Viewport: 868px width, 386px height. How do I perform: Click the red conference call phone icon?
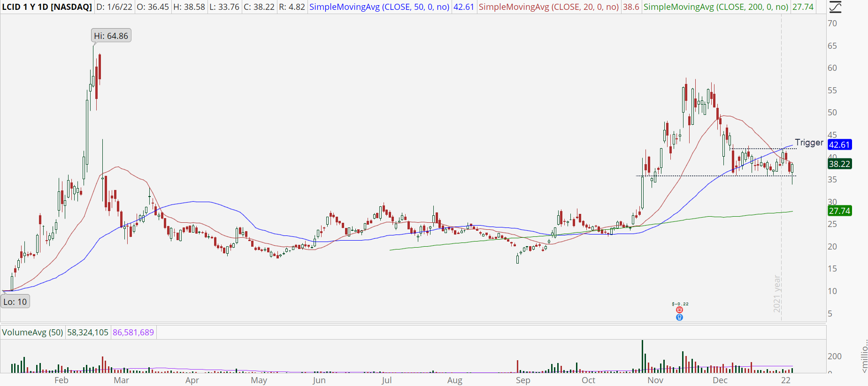679,310
